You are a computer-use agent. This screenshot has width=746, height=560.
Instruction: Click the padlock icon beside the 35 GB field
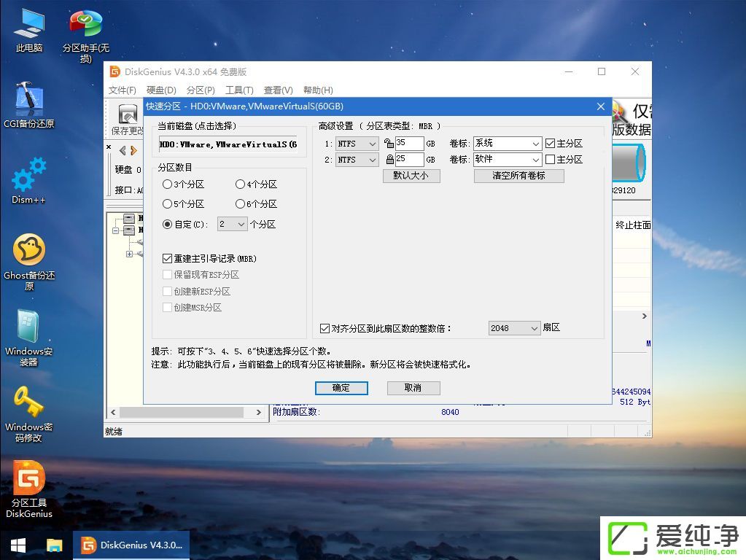click(x=391, y=144)
